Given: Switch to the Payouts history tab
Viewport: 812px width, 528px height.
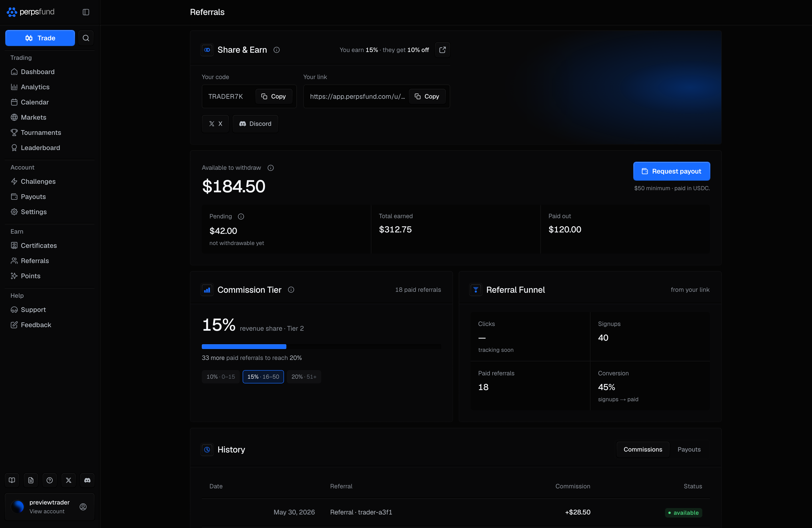Looking at the screenshot, I should point(689,450).
